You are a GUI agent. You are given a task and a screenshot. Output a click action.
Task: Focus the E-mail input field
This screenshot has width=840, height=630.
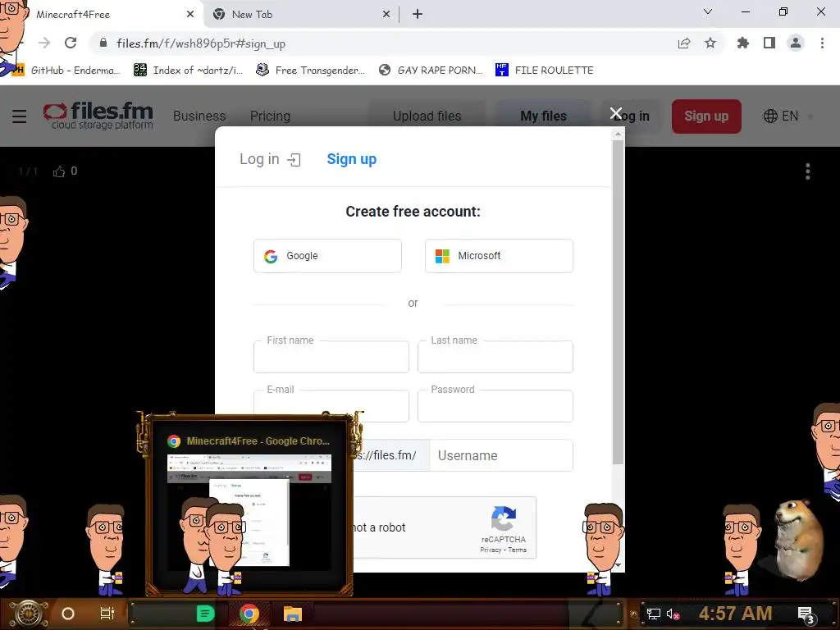pos(331,405)
